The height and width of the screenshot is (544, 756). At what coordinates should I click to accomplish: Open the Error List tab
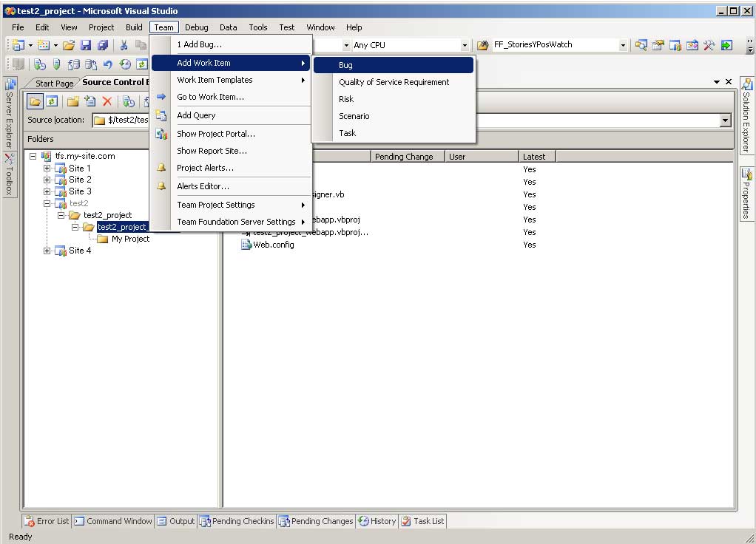pyautogui.click(x=47, y=521)
